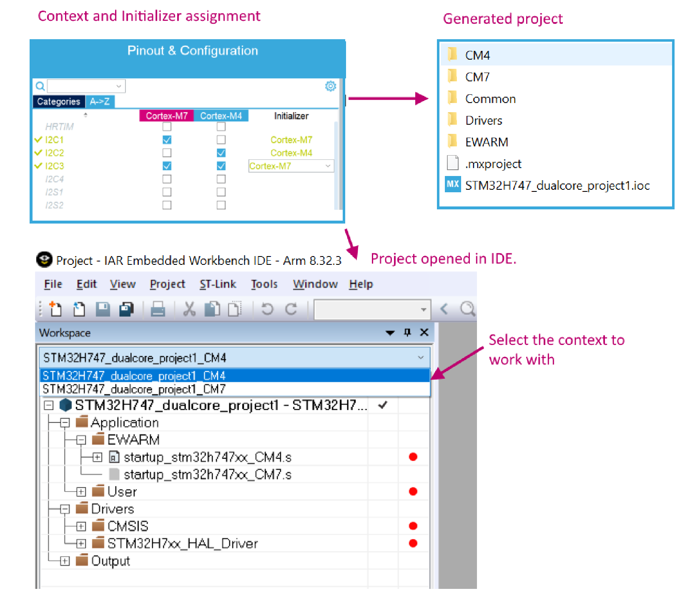Click the Copy toolbar icon

tap(213, 309)
